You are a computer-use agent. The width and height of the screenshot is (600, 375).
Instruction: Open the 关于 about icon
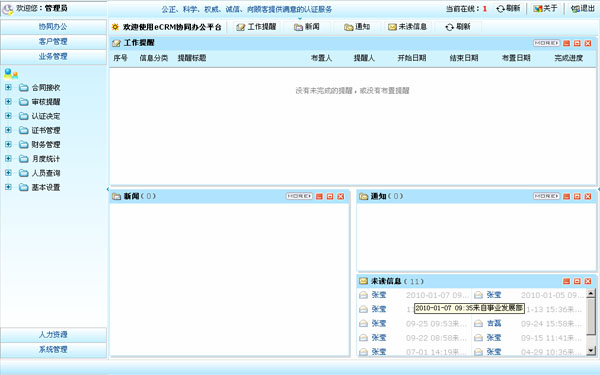click(x=538, y=9)
